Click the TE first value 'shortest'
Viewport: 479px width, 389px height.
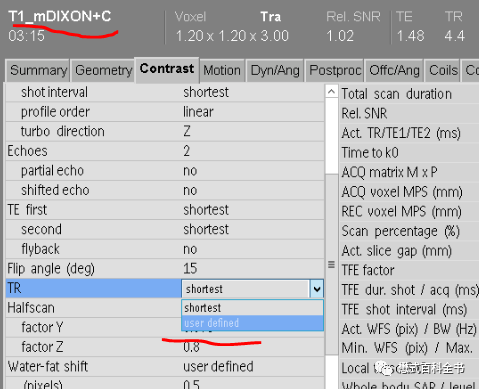206,210
